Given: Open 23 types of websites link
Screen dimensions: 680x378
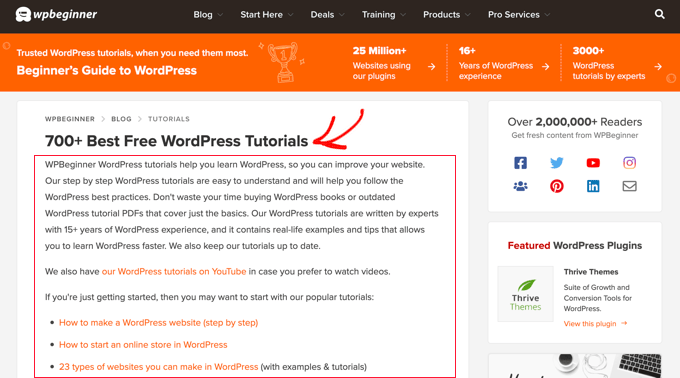Looking at the screenshot, I should click(x=158, y=367).
